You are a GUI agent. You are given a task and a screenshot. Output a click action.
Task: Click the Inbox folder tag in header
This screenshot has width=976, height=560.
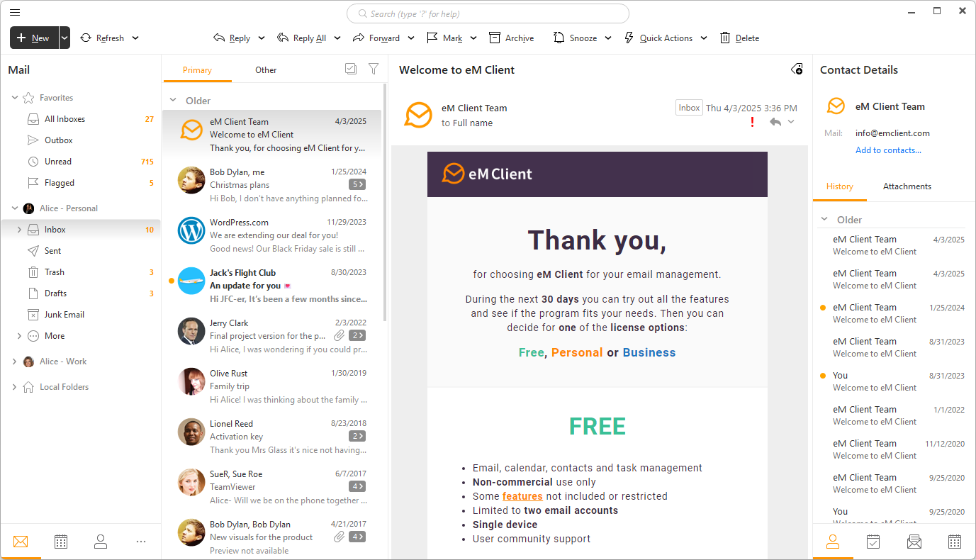689,108
